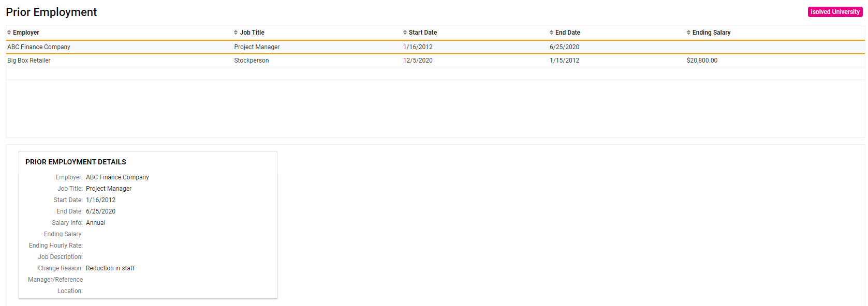Click the Start Date column header text
Screen dimensions: 868x306
point(423,33)
